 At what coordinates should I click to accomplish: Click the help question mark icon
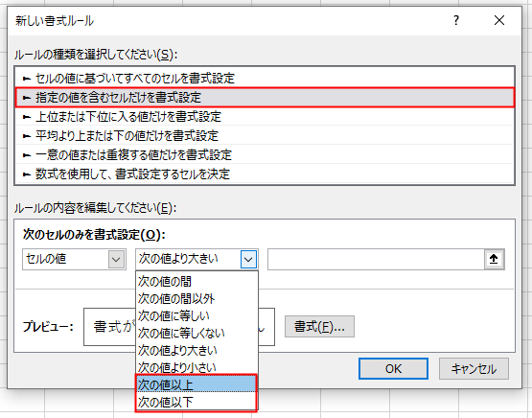tap(456, 21)
